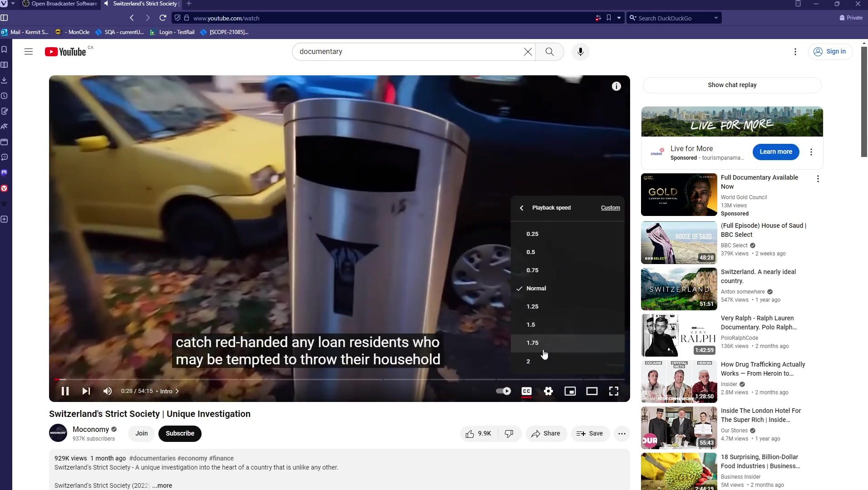Open Custom playback speed link
Image resolution: width=868 pixels, height=490 pixels.
(610, 208)
